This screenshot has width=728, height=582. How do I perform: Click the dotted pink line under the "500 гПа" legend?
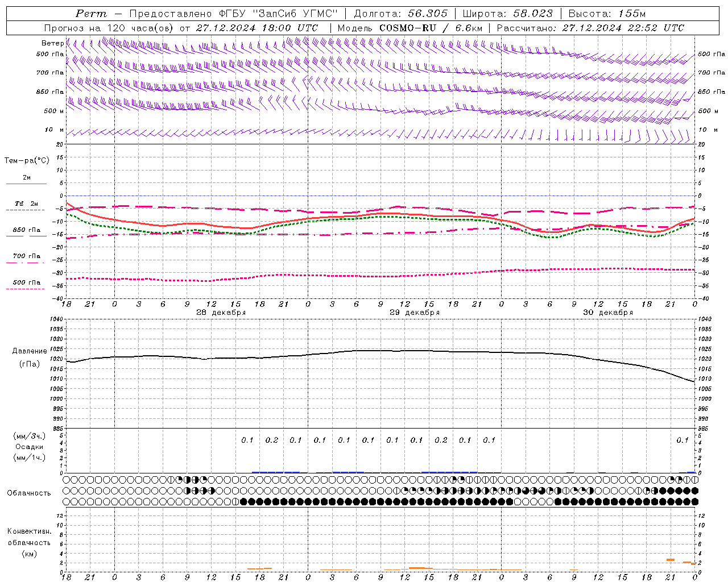(x=25, y=289)
